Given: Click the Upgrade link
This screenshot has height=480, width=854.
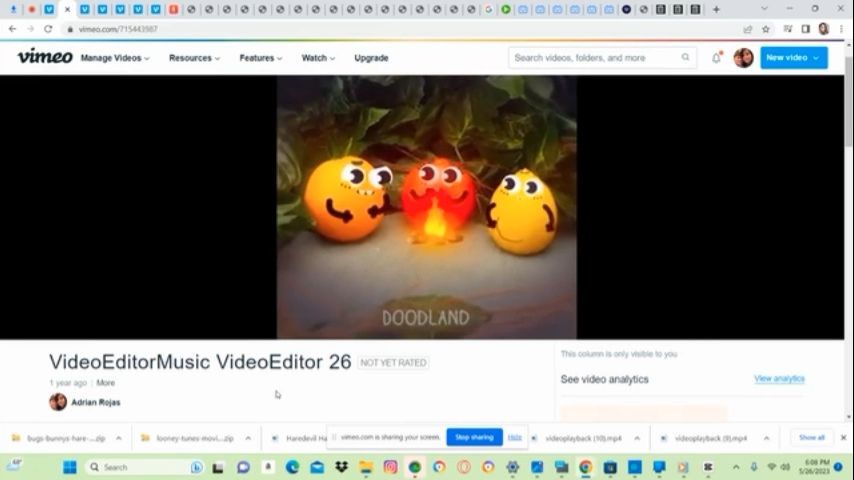Looking at the screenshot, I should [371, 58].
